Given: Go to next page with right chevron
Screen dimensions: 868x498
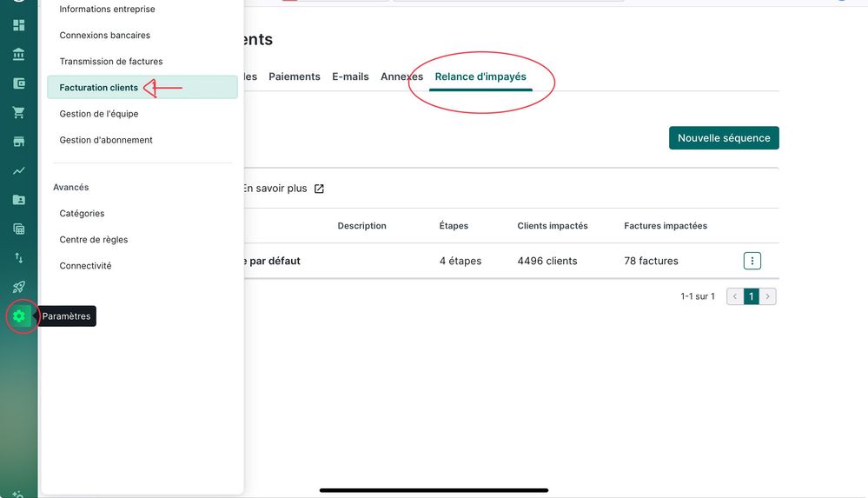Looking at the screenshot, I should pyautogui.click(x=767, y=296).
